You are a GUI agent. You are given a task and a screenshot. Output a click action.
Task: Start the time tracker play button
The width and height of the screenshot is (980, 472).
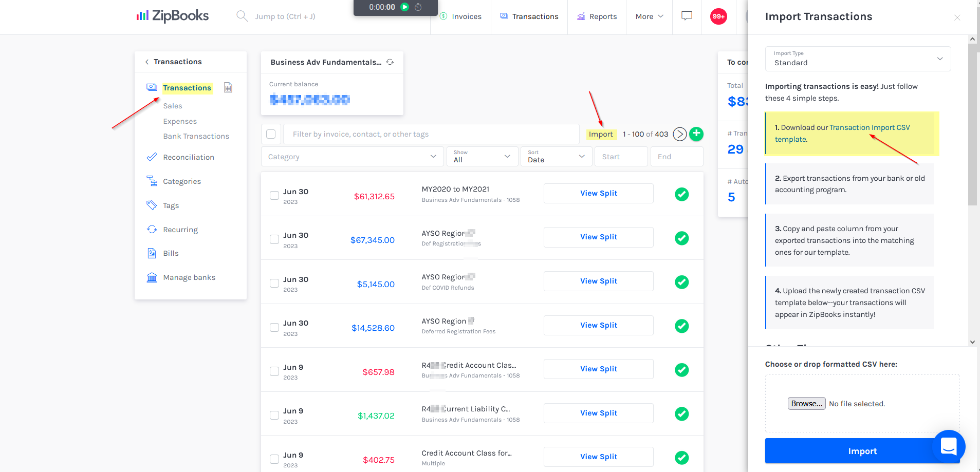tap(404, 7)
